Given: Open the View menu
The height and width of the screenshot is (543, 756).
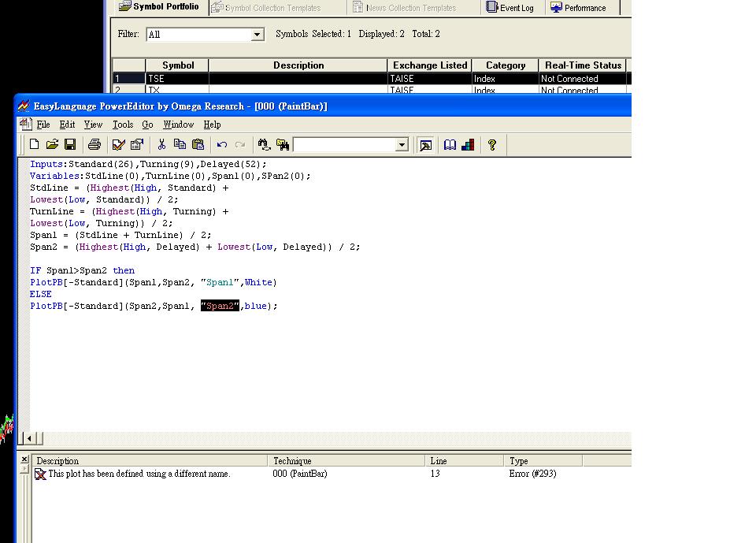Looking at the screenshot, I should [x=93, y=125].
